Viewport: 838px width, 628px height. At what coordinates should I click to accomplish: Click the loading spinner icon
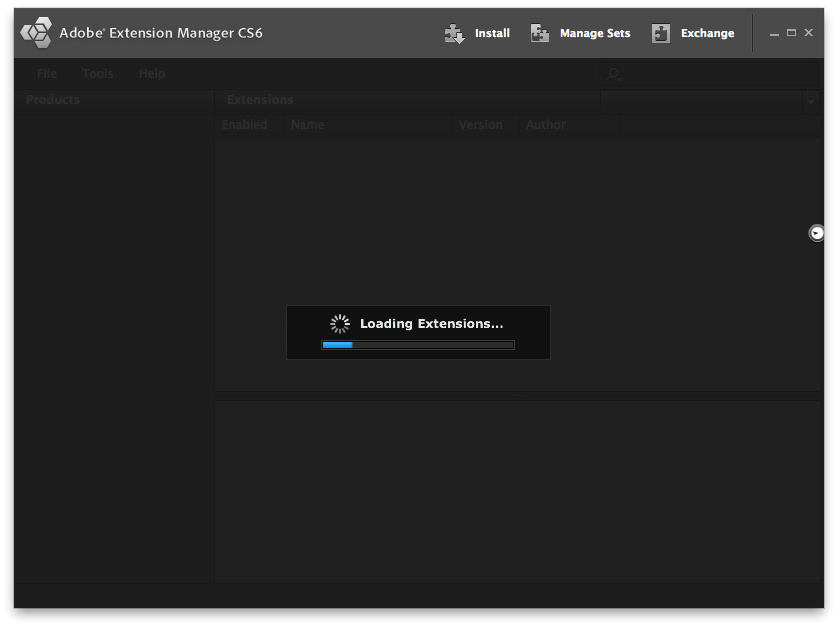click(x=339, y=323)
